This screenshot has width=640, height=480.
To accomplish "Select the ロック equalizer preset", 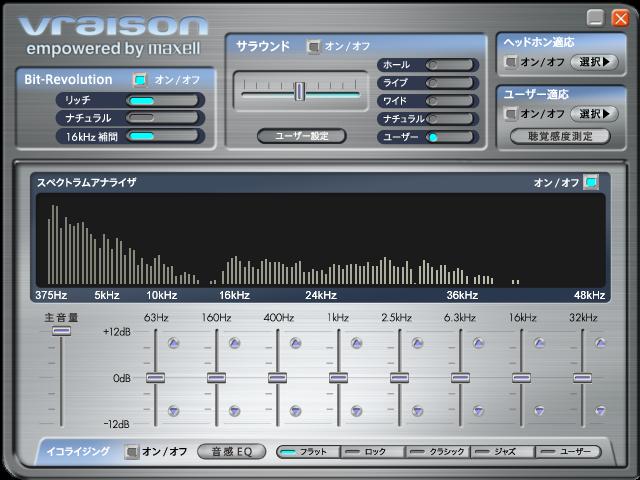I will pos(373,452).
